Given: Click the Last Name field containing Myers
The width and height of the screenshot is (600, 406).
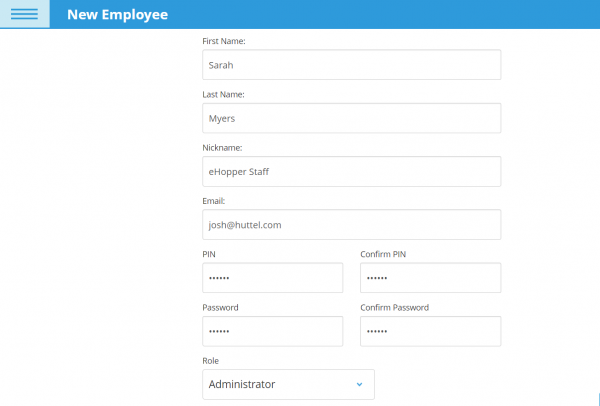Looking at the screenshot, I should tap(351, 118).
